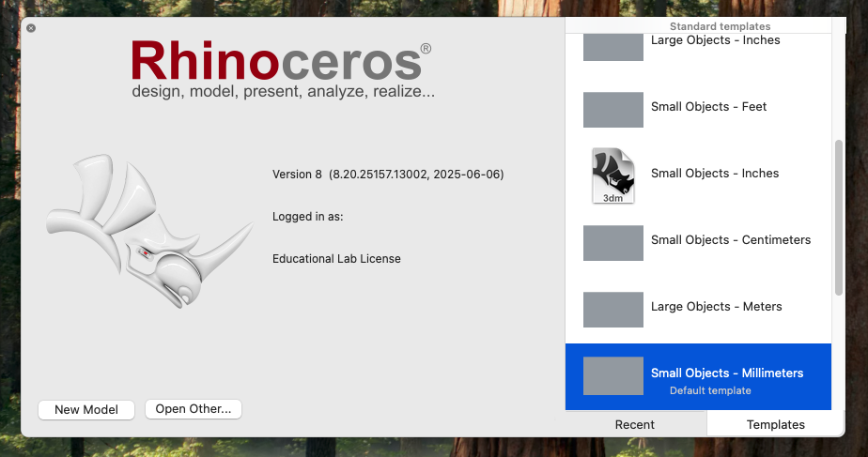Click the Educational Lab License text
The image size is (868, 457).
point(336,258)
